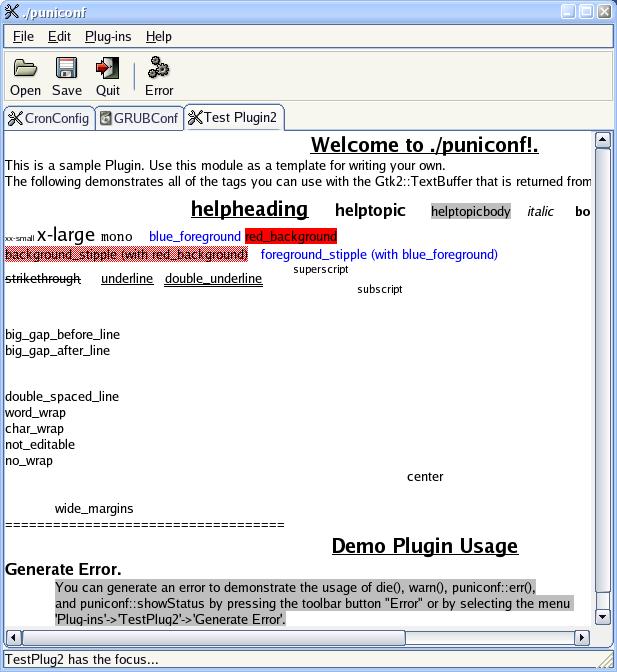Click the 'blue_foreground' text

tap(195, 236)
